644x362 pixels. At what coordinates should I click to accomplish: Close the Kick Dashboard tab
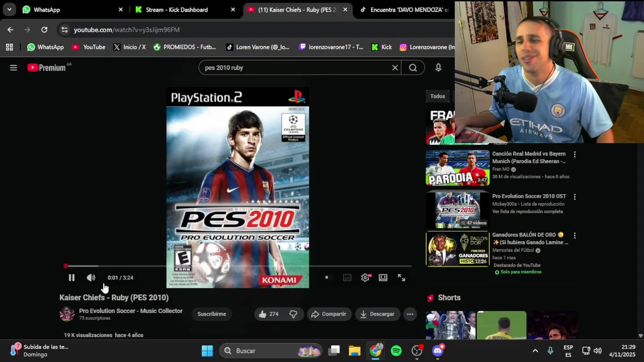point(233,10)
